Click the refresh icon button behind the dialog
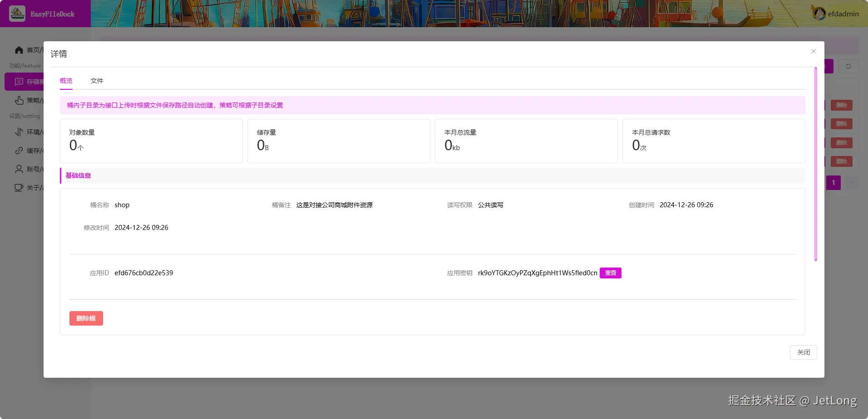This screenshot has height=419, width=868. [848, 66]
